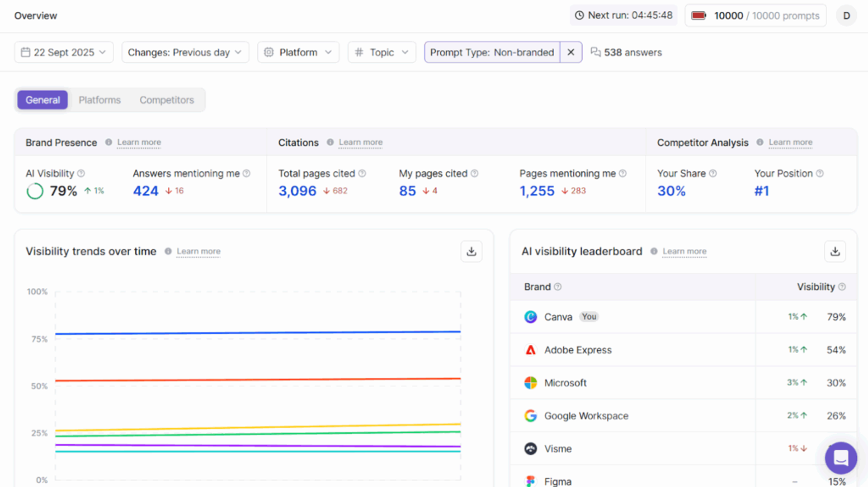Switch to the Competitors tab

click(166, 100)
